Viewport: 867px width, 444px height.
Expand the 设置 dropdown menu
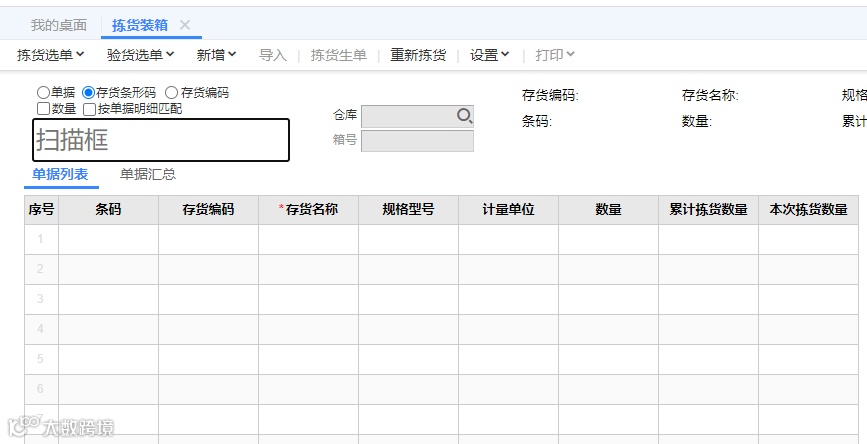pyautogui.click(x=489, y=55)
